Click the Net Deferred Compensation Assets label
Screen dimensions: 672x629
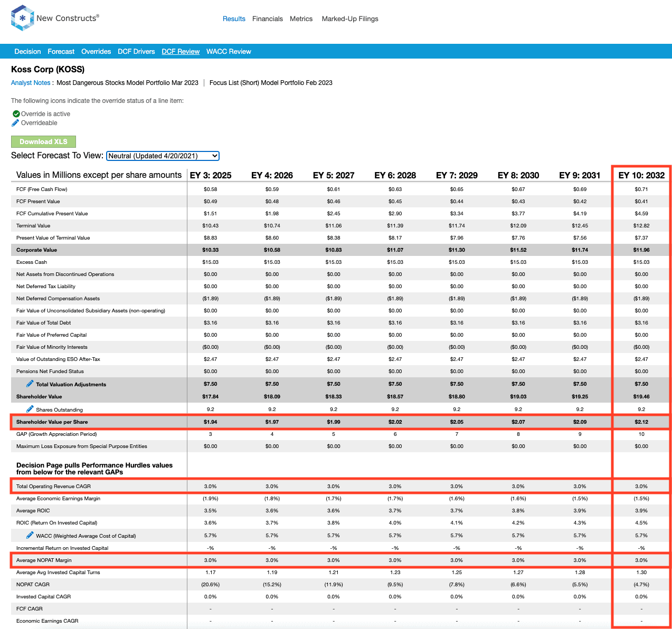[x=58, y=299]
